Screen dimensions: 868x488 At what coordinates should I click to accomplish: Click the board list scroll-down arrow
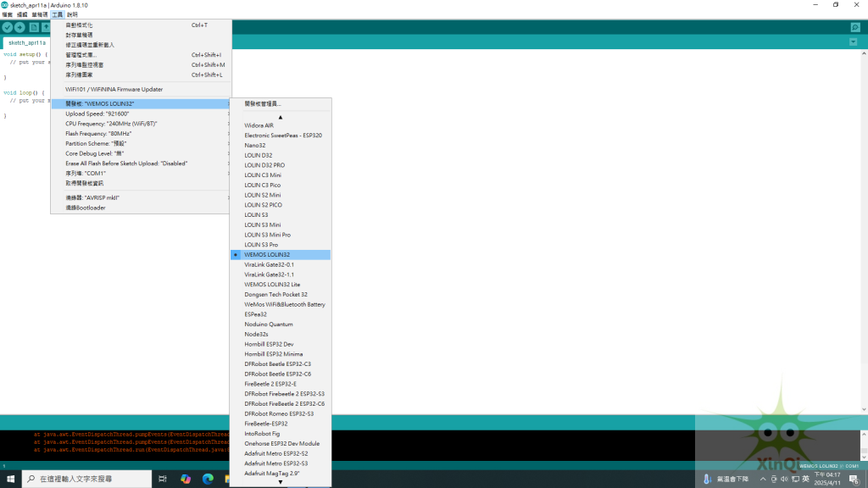tap(281, 482)
